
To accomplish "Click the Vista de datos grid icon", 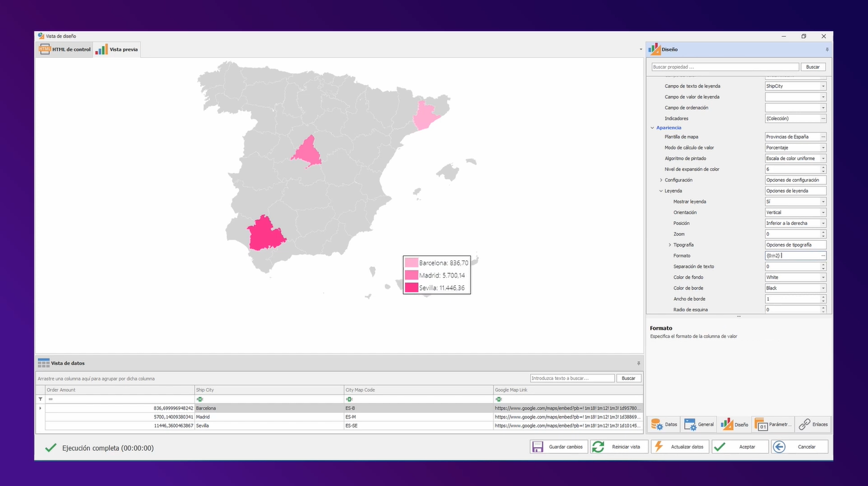I will [x=43, y=362].
